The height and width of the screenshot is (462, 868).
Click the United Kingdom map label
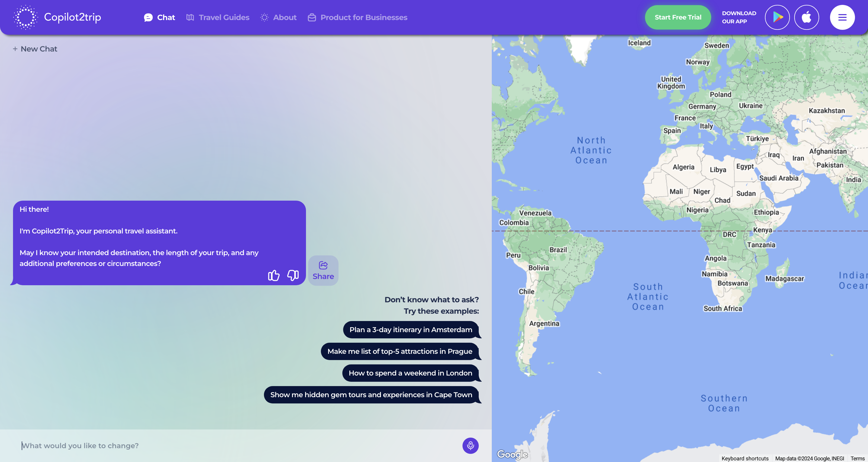coord(671,82)
